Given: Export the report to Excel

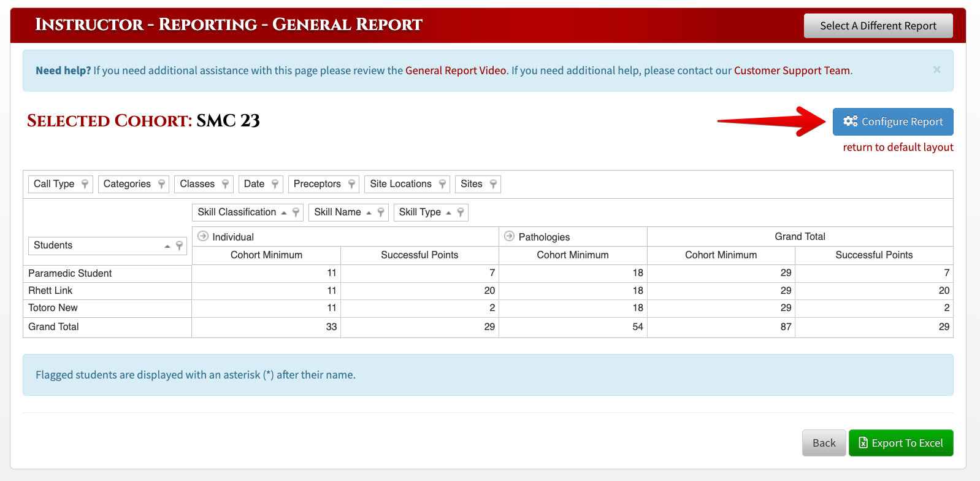Looking at the screenshot, I should pos(901,443).
